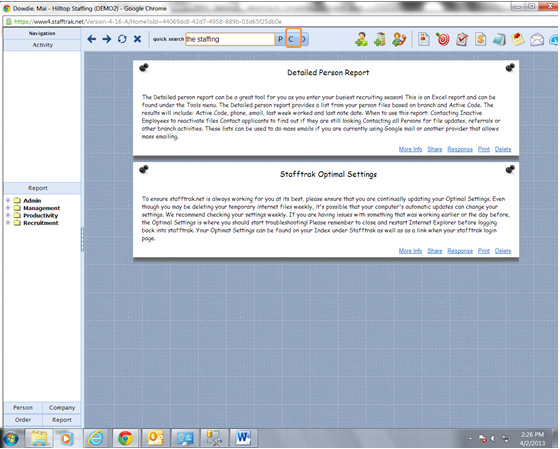Expand the Productivity folder
560x449 pixels.
click(8, 215)
